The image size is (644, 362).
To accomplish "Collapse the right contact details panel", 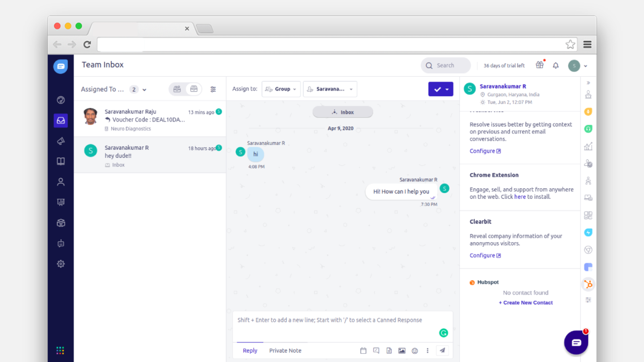I will coord(588,82).
